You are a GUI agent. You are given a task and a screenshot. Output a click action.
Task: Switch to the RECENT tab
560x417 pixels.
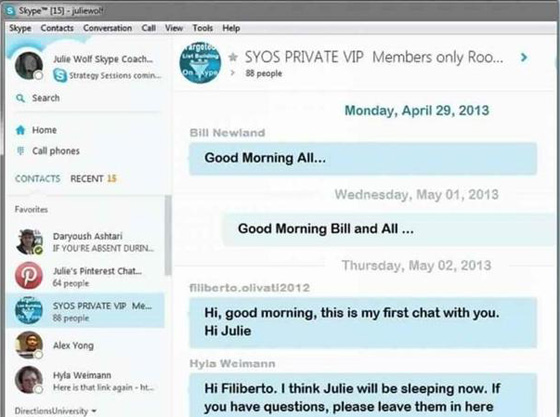click(93, 179)
